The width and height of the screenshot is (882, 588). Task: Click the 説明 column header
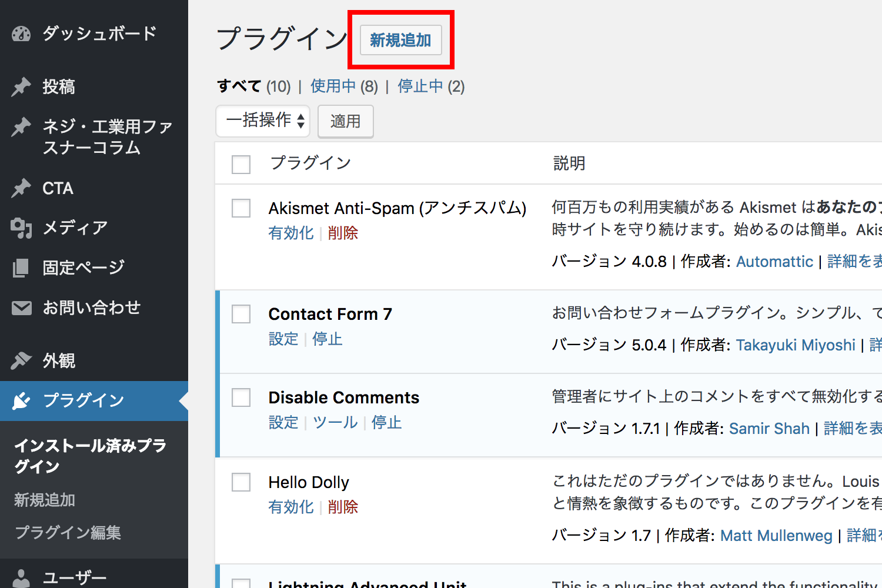(569, 163)
